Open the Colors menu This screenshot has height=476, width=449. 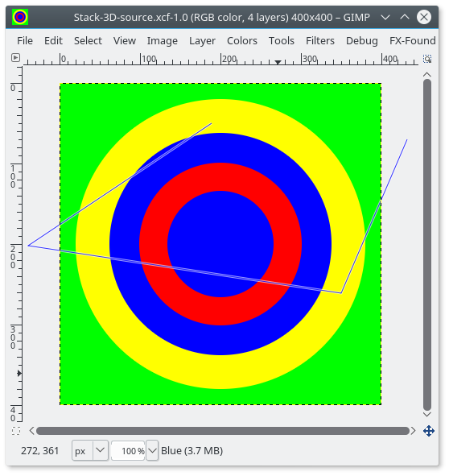(x=242, y=41)
